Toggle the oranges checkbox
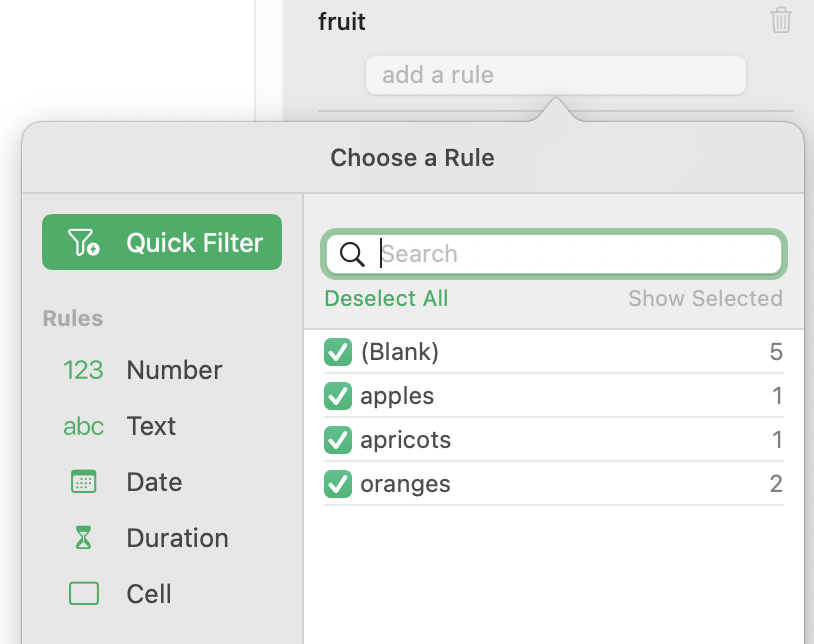 [338, 484]
